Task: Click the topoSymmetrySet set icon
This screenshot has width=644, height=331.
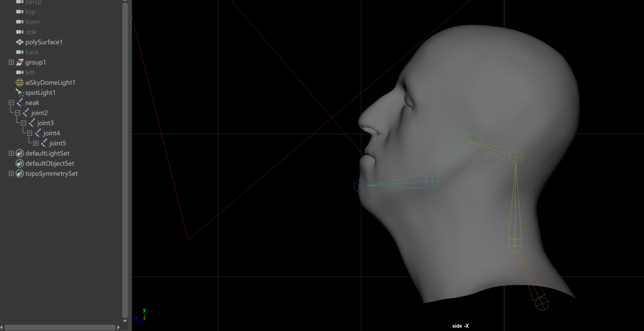Action: click(x=19, y=173)
